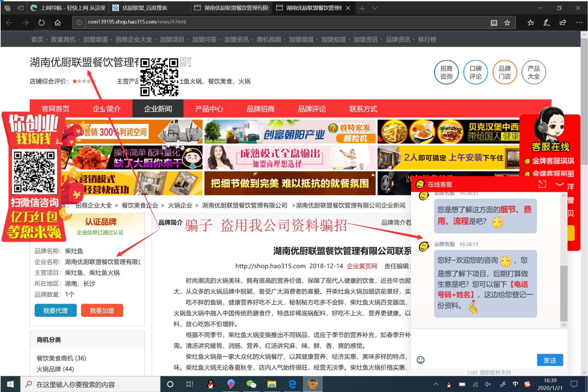Open the 优厨联盟_百度搜索 browser tab

(145, 8)
